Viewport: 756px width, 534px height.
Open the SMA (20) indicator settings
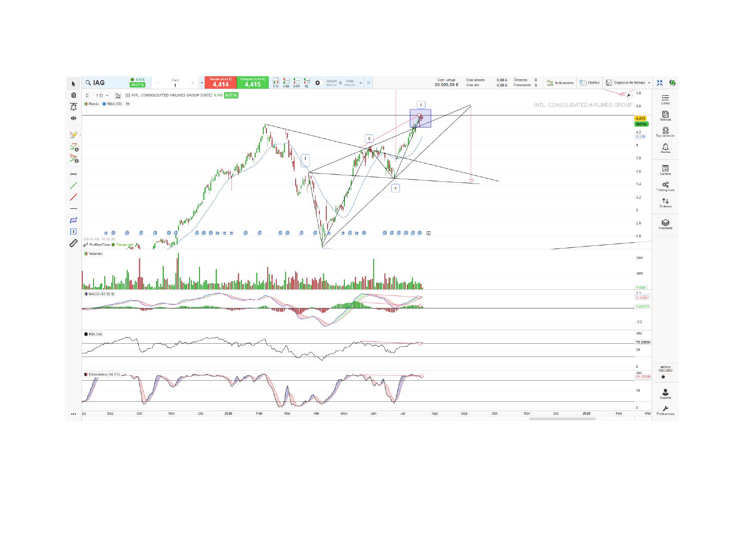[x=112, y=104]
